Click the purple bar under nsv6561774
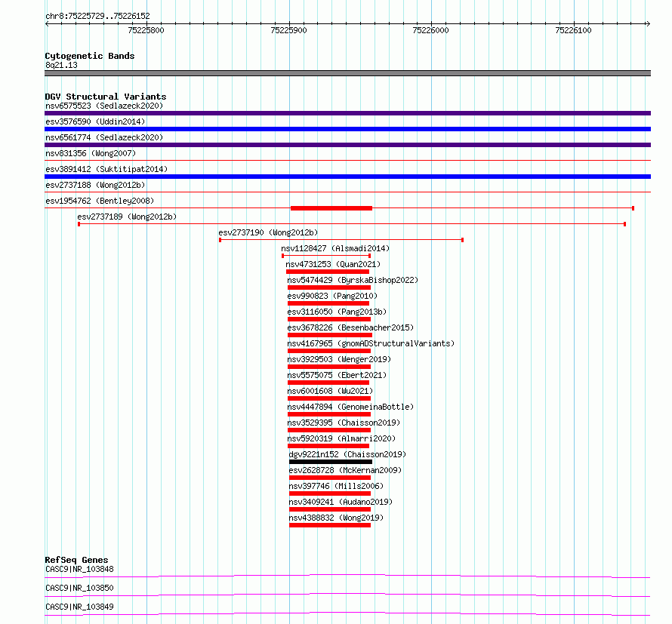 click(x=347, y=145)
